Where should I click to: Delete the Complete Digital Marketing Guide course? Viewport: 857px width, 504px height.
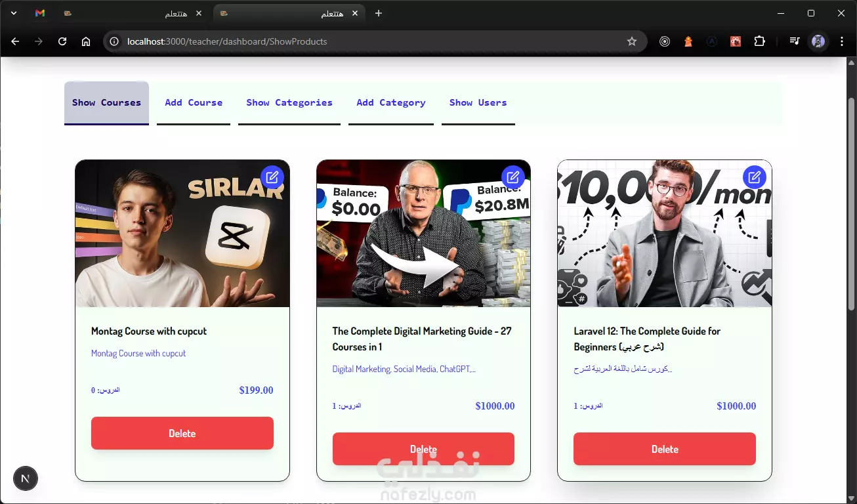(x=423, y=449)
